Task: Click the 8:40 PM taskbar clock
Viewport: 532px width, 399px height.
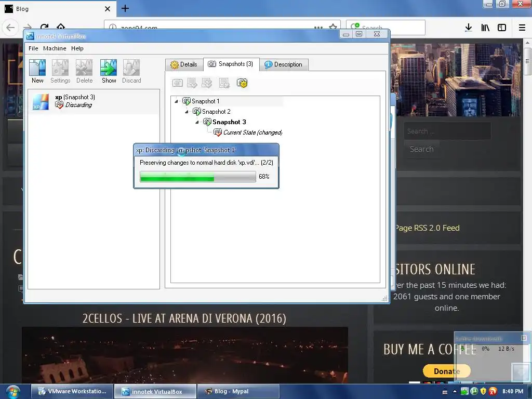Action: (x=513, y=391)
